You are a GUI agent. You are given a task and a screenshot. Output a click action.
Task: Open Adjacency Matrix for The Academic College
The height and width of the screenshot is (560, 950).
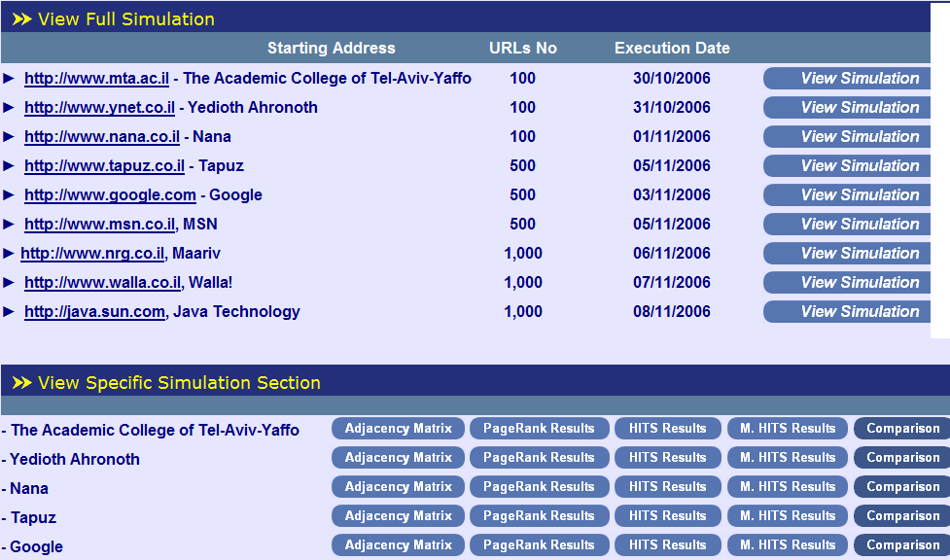pos(398,429)
